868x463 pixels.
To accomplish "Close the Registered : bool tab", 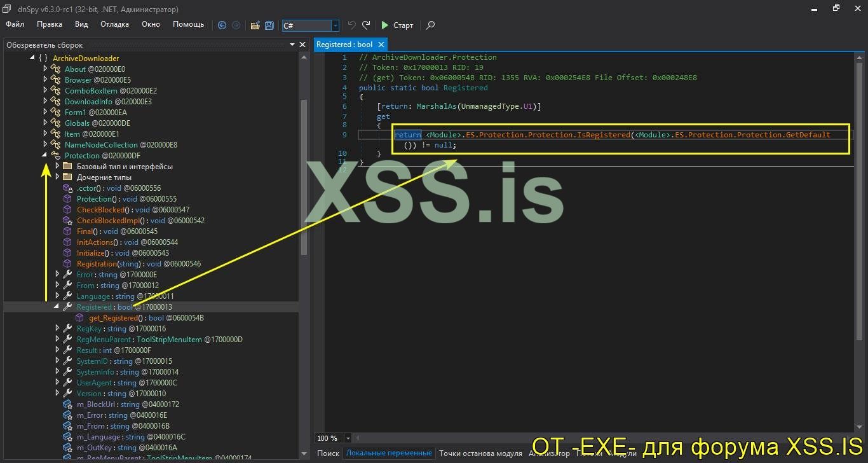I will tap(381, 45).
